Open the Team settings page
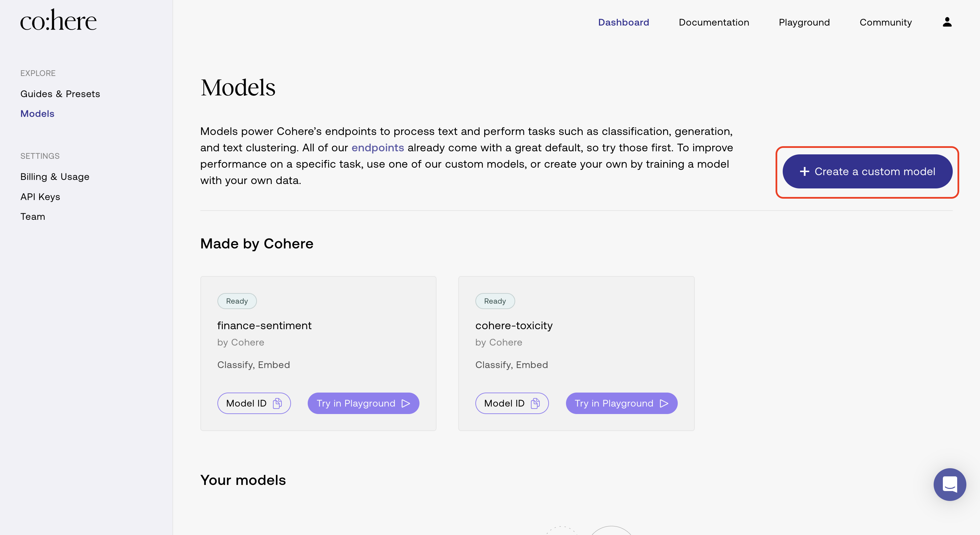The image size is (980, 535). tap(33, 216)
